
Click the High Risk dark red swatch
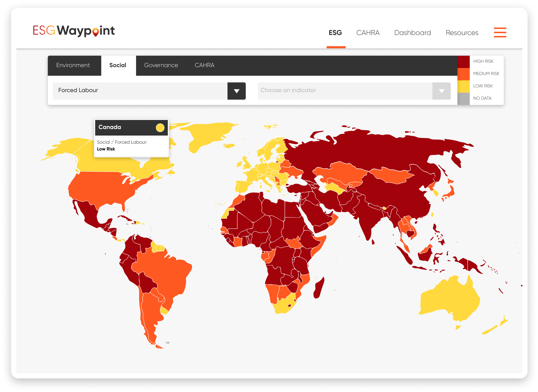tap(463, 62)
